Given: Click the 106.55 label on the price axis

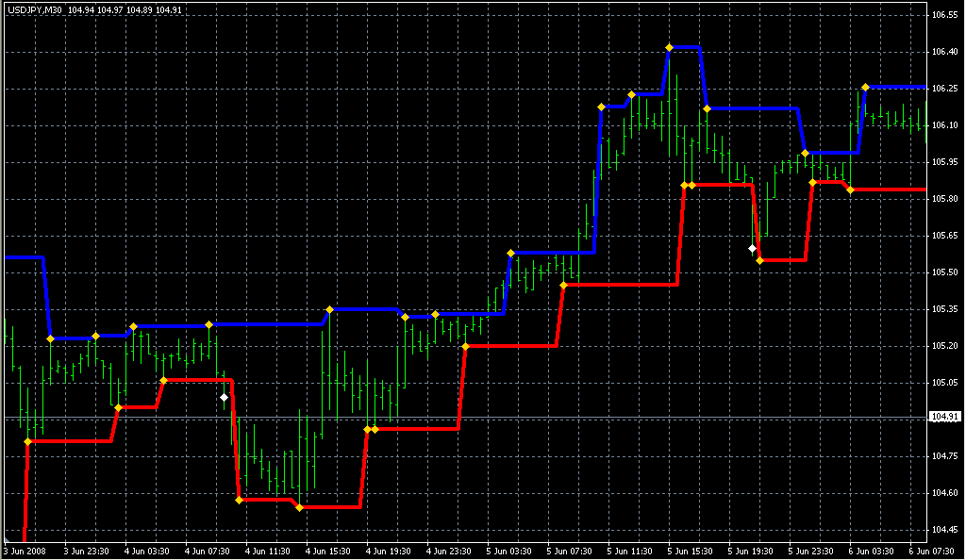Looking at the screenshot, I should (944, 16).
